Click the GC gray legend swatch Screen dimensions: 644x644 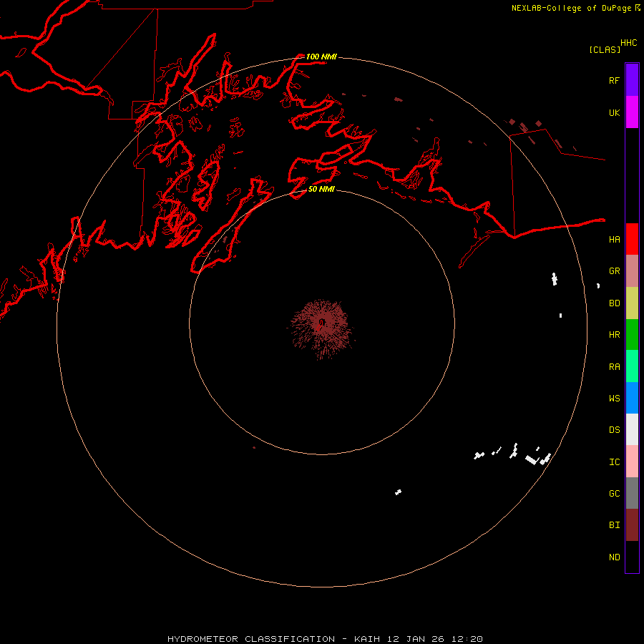632,493
